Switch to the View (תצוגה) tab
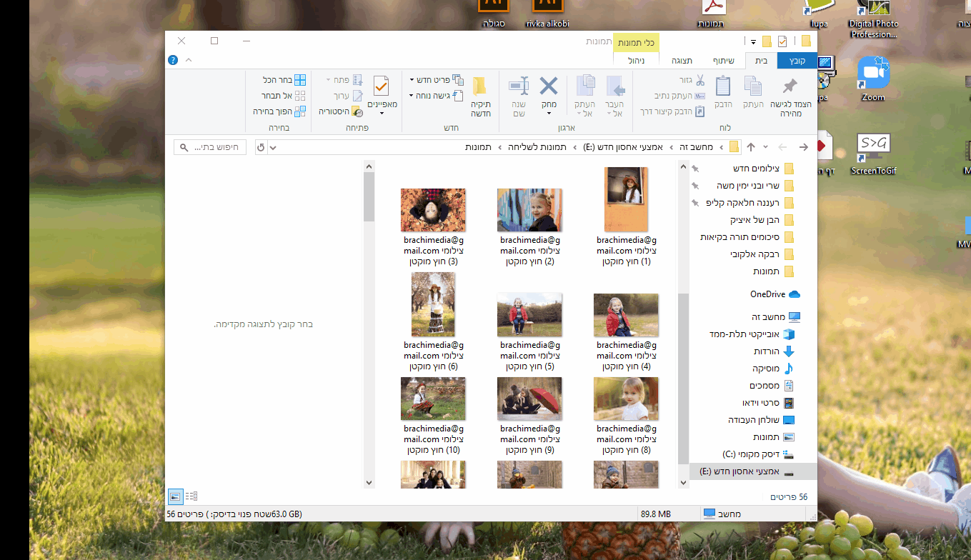Viewport: 971px width, 560px height. pyautogui.click(x=680, y=61)
